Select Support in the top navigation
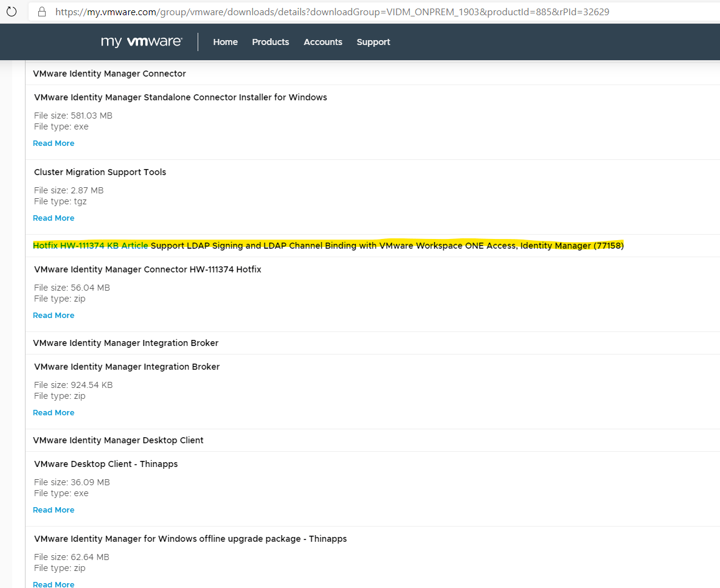The height and width of the screenshot is (588, 720). [373, 42]
